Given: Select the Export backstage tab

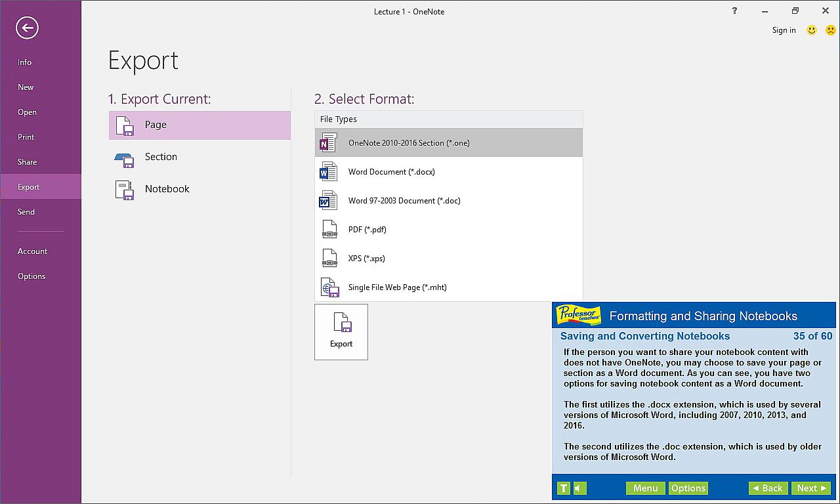Looking at the screenshot, I should 41,187.
